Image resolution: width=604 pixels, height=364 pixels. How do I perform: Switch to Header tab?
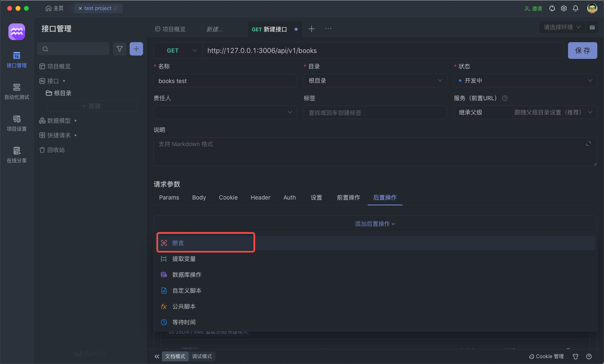(x=260, y=198)
